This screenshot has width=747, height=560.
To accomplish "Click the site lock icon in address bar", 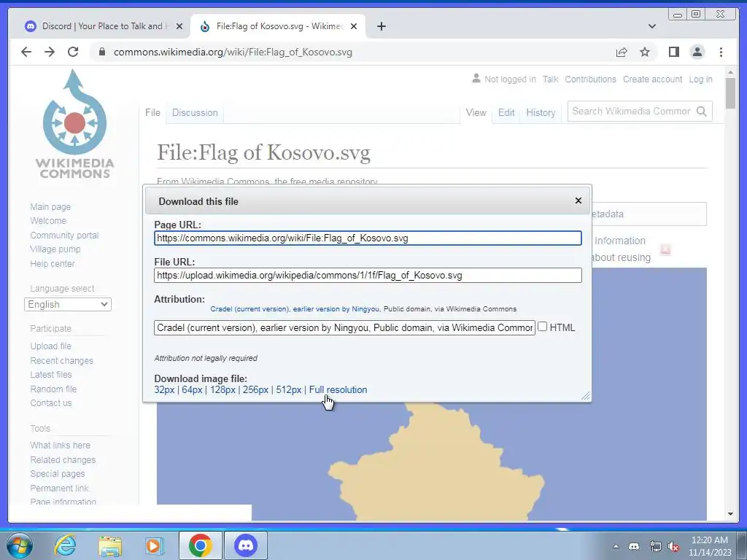I will (x=101, y=52).
